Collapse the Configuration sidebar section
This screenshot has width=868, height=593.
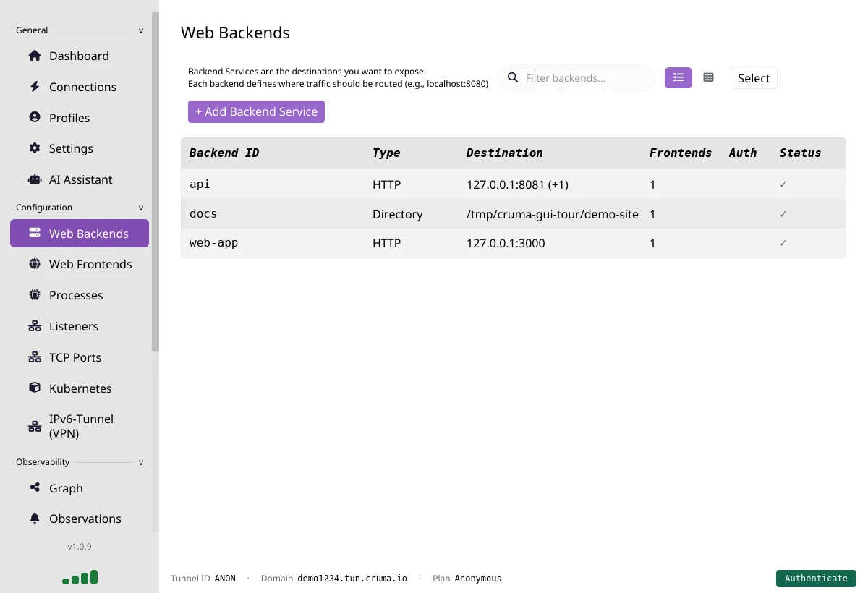141,208
